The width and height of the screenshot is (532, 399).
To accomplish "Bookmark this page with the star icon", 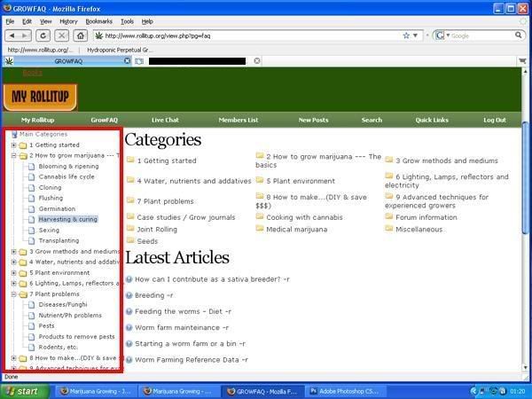I will tap(406, 35).
